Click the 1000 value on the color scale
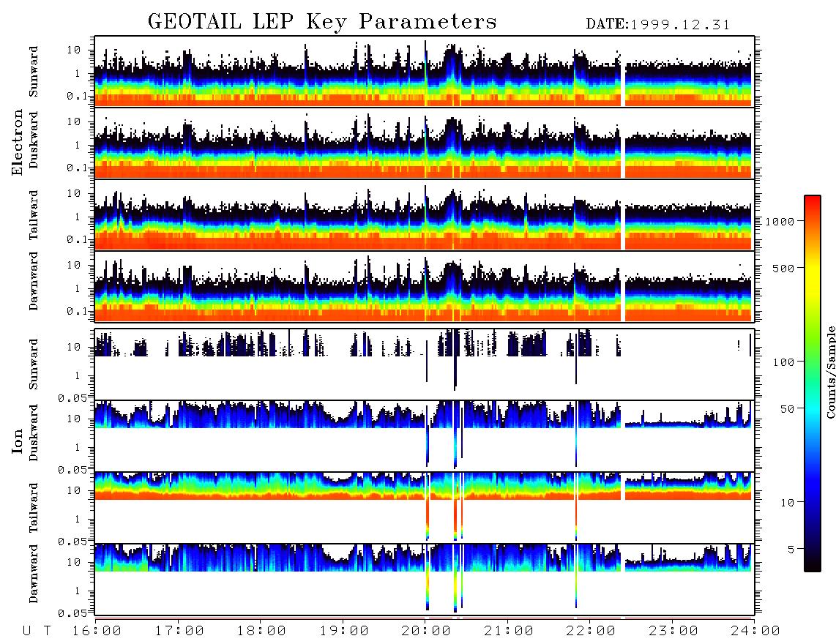 [x=780, y=222]
